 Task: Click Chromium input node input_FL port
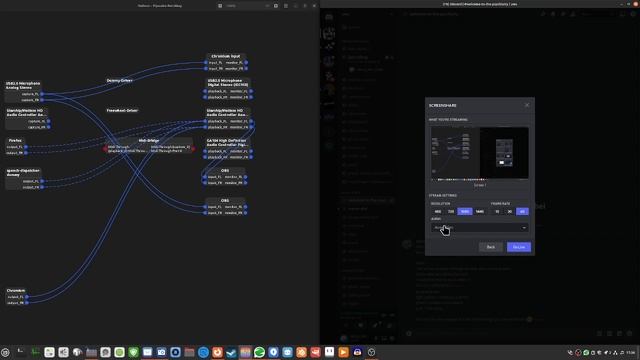click(x=206, y=62)
